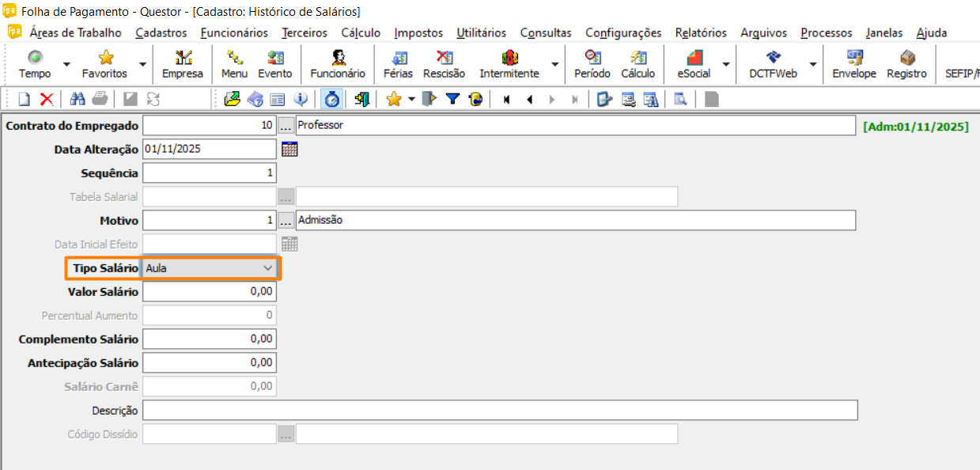Open the Férias toolbar button
980x470 pixels.
pos(398,64)
